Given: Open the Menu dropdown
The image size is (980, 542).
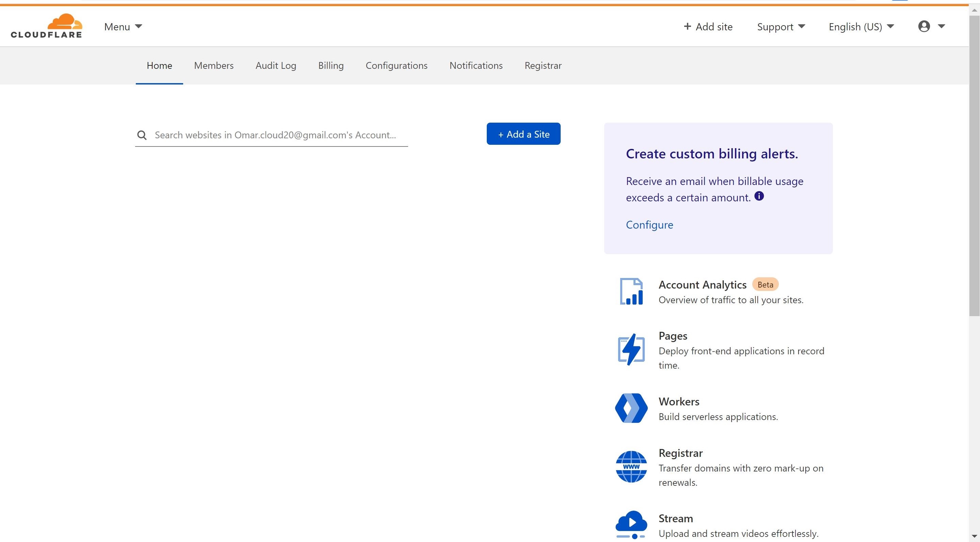Looking at the screenshot, I should click(x=123, y=27).
